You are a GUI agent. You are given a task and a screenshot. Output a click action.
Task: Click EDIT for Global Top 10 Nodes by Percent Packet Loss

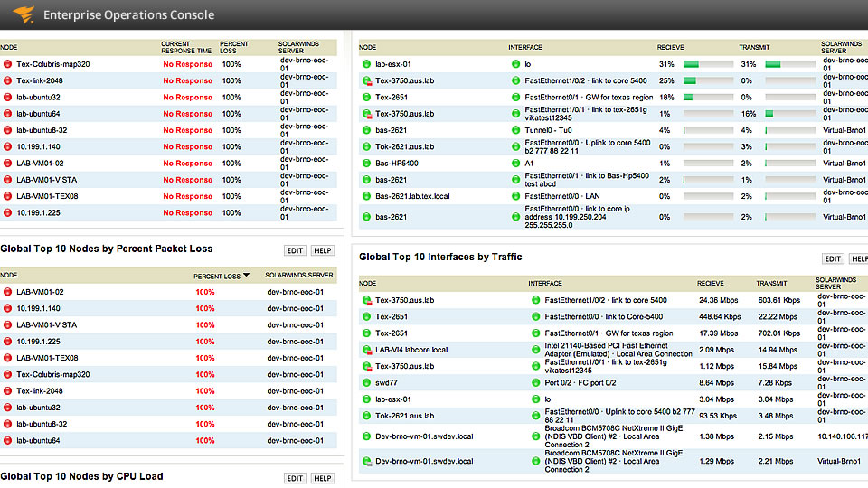tap(295, 250)
